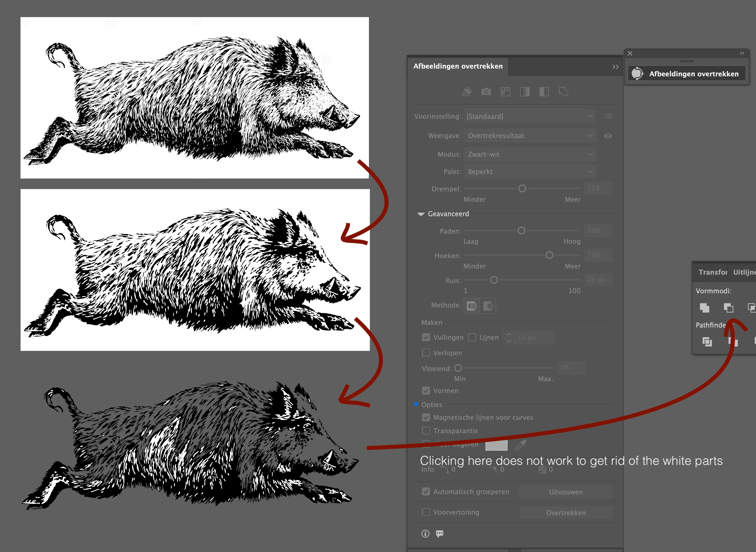This screenshot has height=552, width=756.
Task: Click the Auto-Color preset icon
Action: click(467, 92)
